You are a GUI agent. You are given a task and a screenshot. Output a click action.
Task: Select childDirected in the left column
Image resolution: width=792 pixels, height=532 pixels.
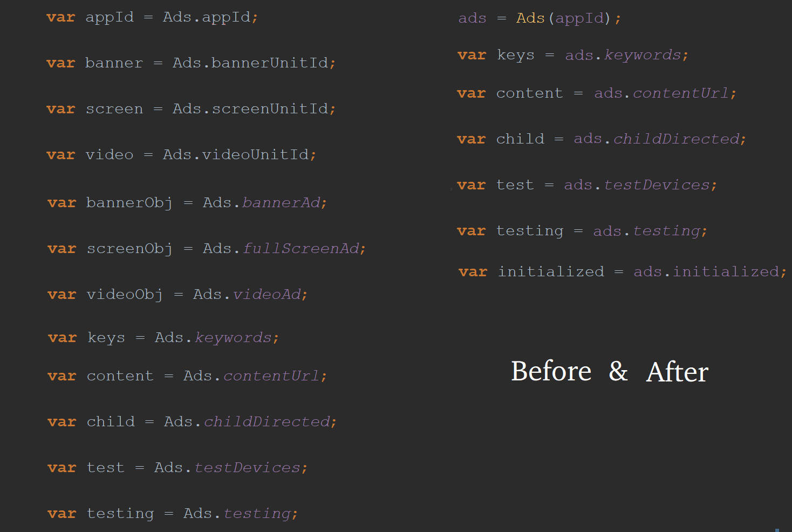(x=267, y=422)
